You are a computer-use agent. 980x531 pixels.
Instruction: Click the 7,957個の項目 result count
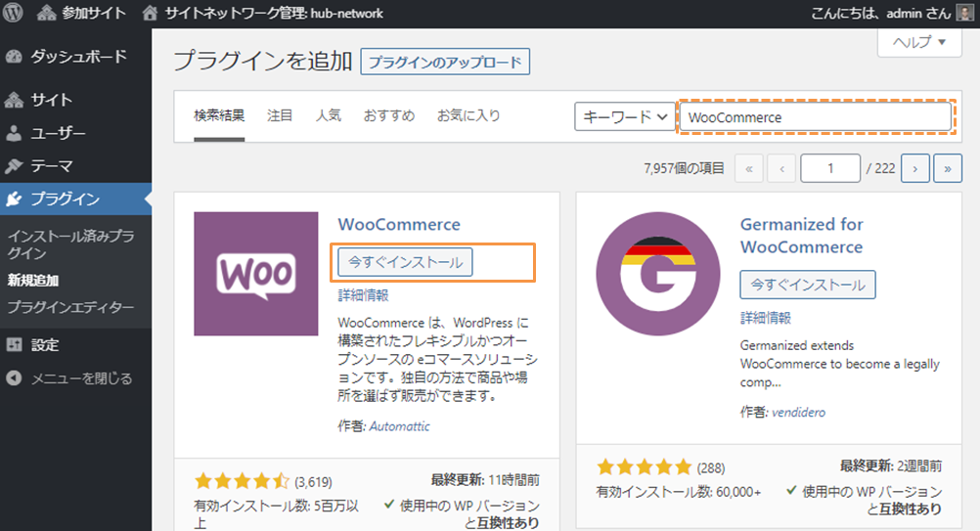[x=684, y=168]
